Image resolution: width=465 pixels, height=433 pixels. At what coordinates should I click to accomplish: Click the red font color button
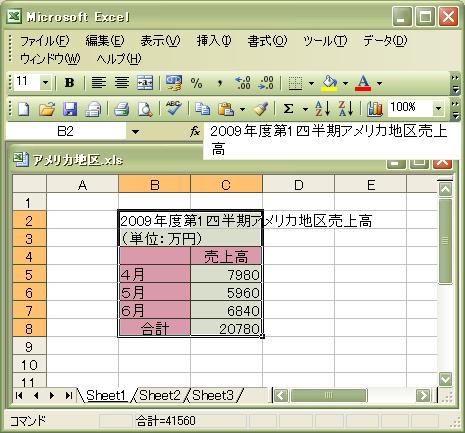point(363,83)
